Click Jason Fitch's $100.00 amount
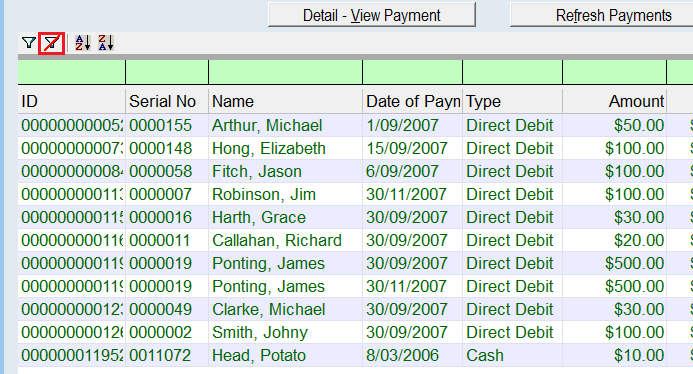This screenshot has height=374, width=693. (x=615, y=171)
